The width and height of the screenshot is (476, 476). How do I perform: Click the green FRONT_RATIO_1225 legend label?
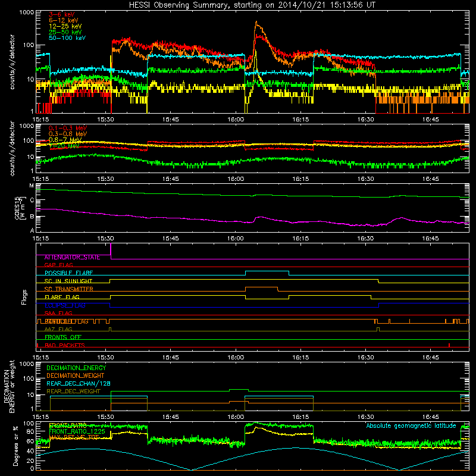click(x=77, y=431)
